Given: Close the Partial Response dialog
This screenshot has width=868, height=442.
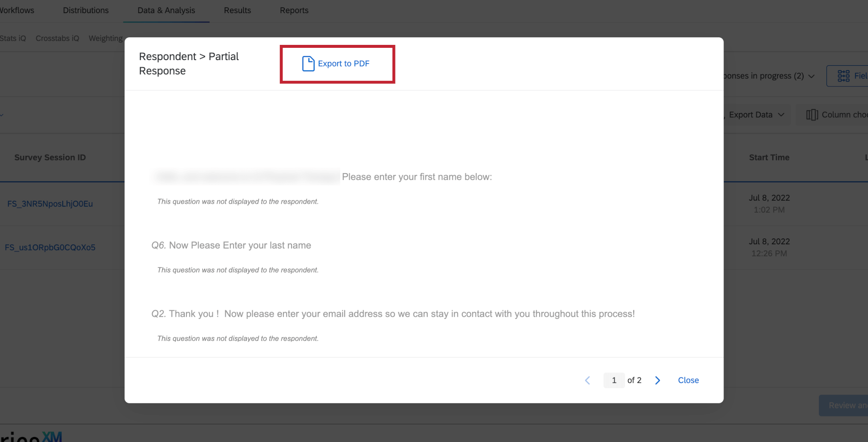Looking at the screenshot, I should pyautogui.click(x=687, y=380).
